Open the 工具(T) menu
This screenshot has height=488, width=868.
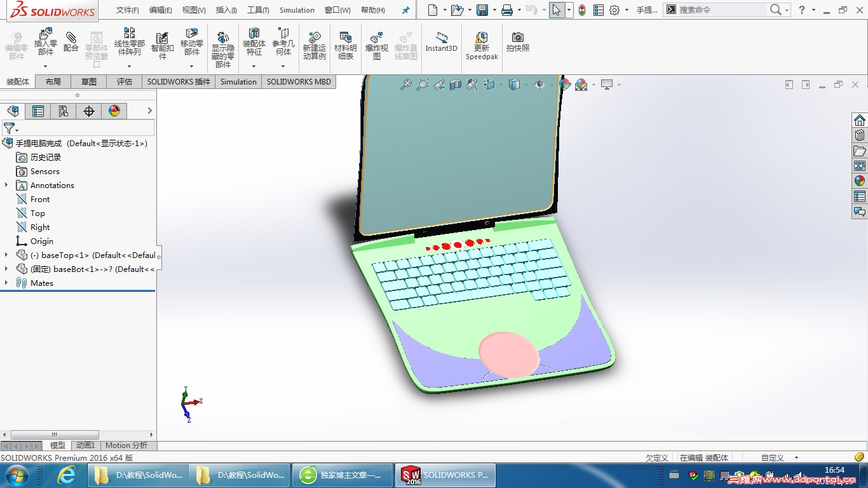pos(258,10)
